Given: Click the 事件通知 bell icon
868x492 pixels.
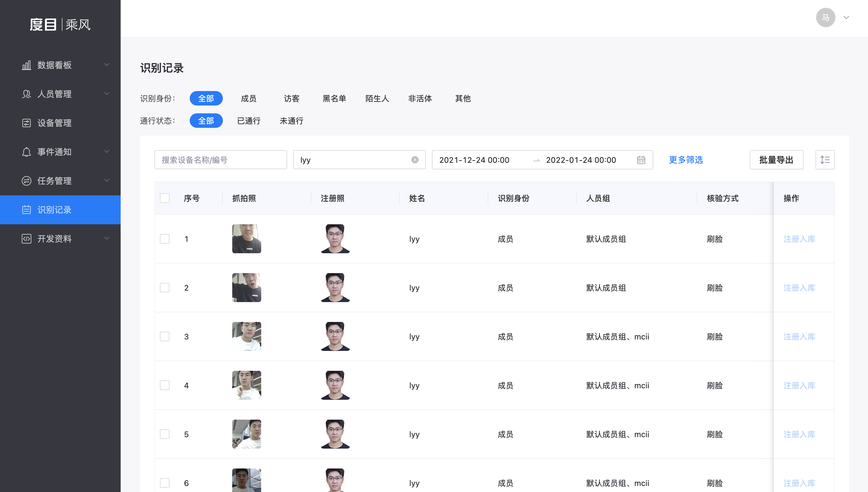Looking at the screenshot, I should (26, 152).
